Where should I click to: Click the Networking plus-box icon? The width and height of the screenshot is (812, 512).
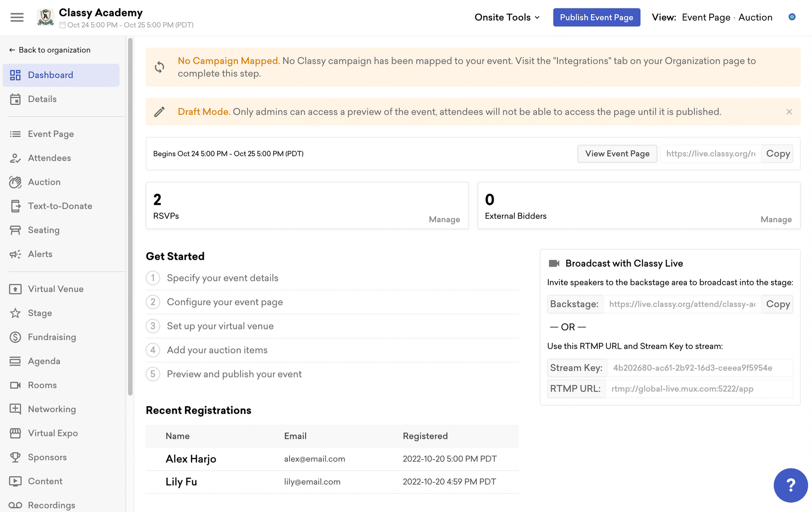pos(15,409)
